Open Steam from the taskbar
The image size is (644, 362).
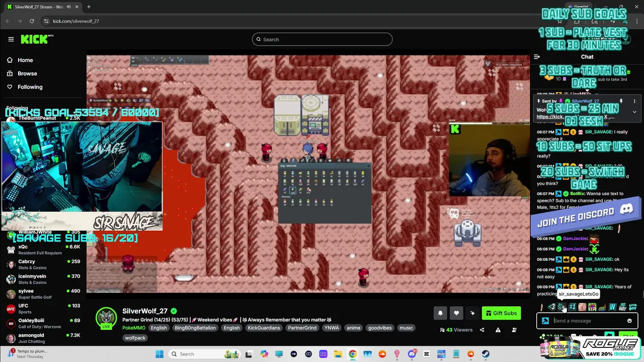tap(486, 354)
